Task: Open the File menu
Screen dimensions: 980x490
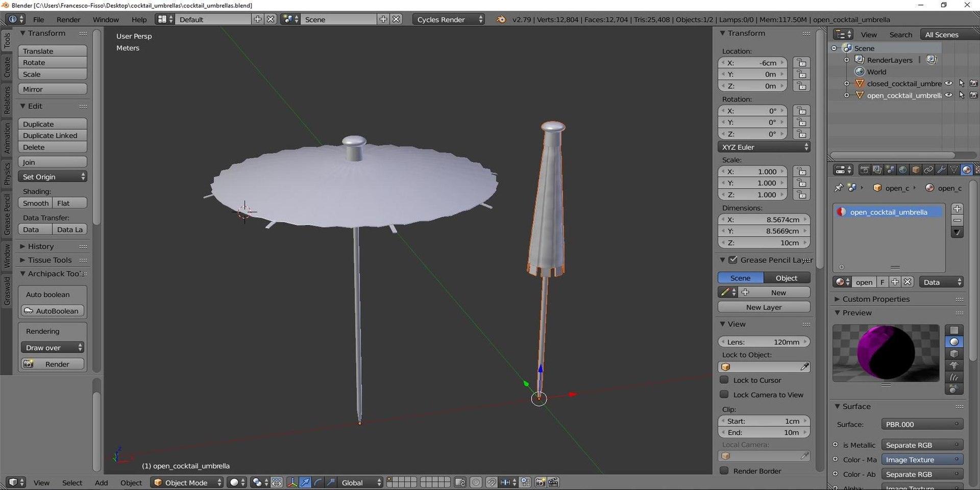Action: tap(38, 19)
